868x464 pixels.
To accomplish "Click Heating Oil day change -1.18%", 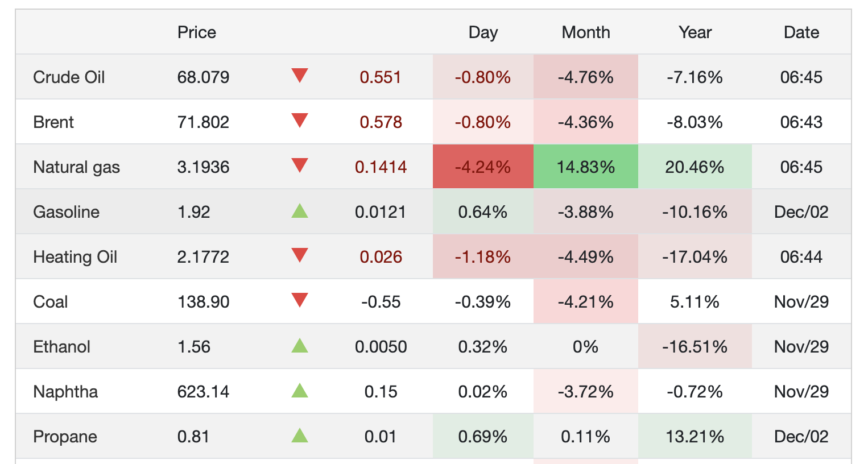I will tap(483, 256).
